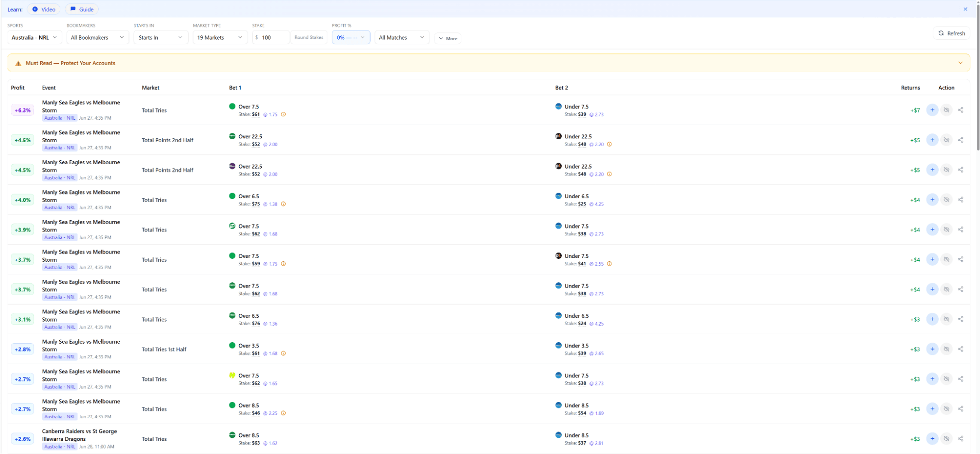Screen dimensions: 980x454
Task: Hide the +2.8% Total Tries 1st Half row
Action: (947, 350)
